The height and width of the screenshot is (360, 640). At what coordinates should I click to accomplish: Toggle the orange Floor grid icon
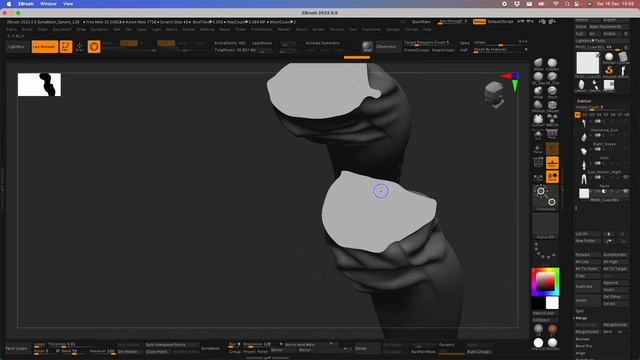coord(552,163)
